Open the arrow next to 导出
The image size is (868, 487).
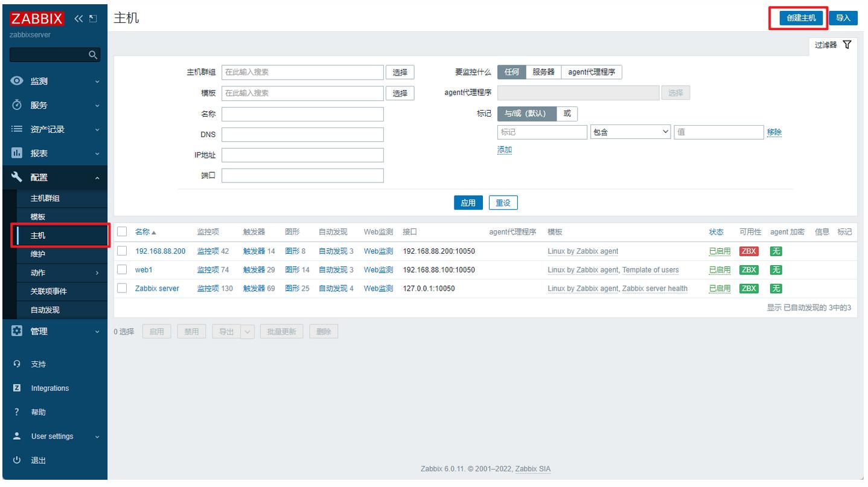tap(247, 331)
